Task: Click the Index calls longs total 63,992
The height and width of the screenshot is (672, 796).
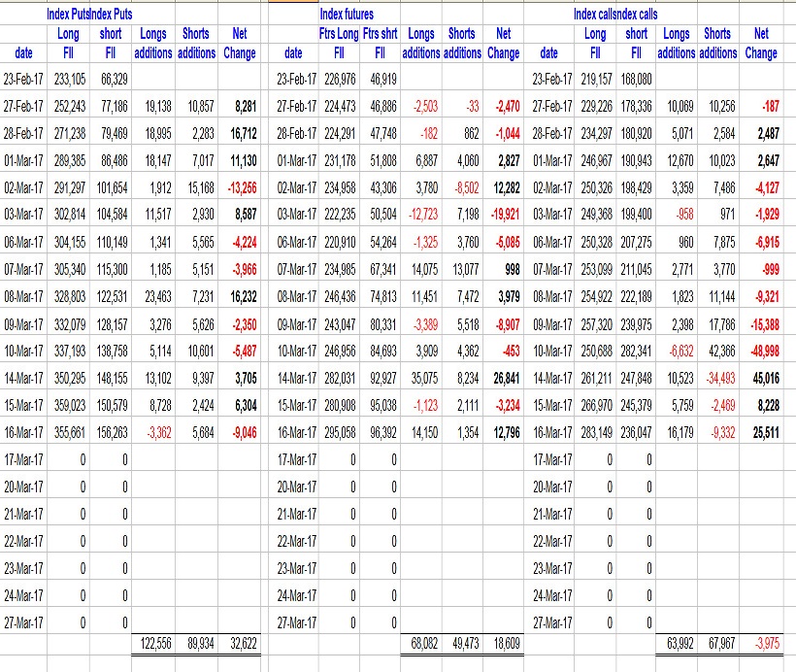Action: coord(682,643)
